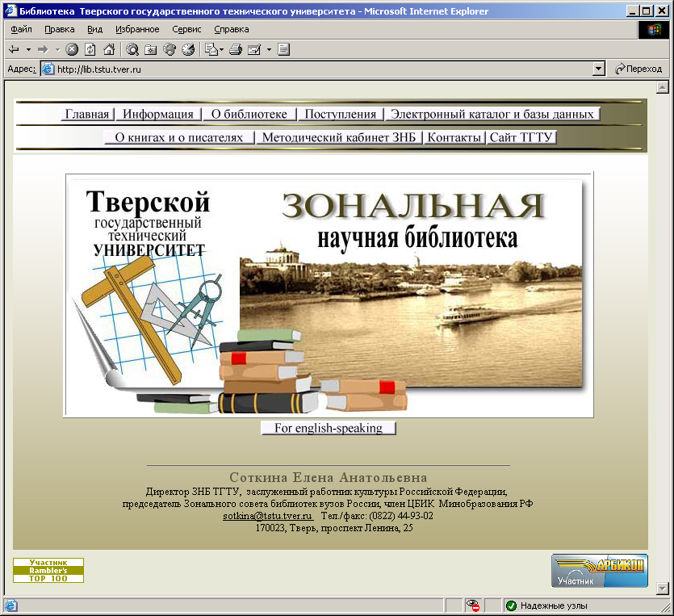Refresh the current page
Viewport: 674px width, 616px height.
[90, 49]
